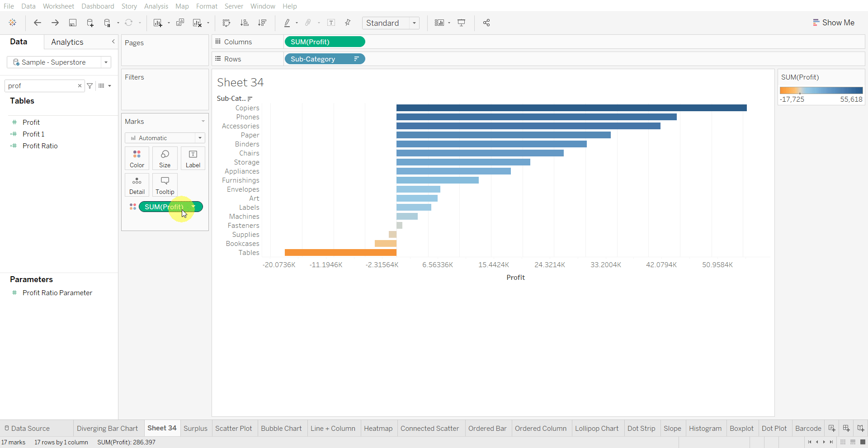
Task: Switch to the Analytics tab
Action: [x=67, y=42]
